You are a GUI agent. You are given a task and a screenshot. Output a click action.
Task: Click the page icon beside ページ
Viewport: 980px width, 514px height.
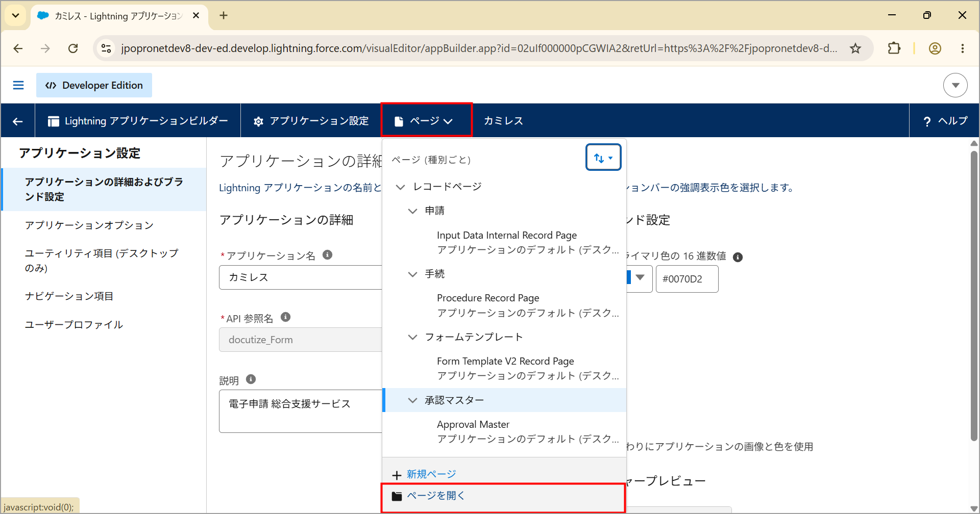pos(399,121)
